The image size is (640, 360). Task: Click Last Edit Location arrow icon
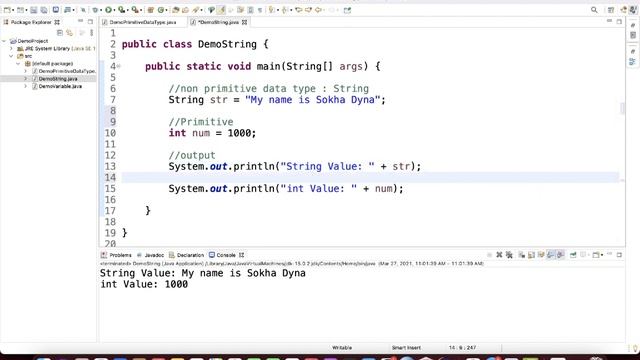[299, 10]
